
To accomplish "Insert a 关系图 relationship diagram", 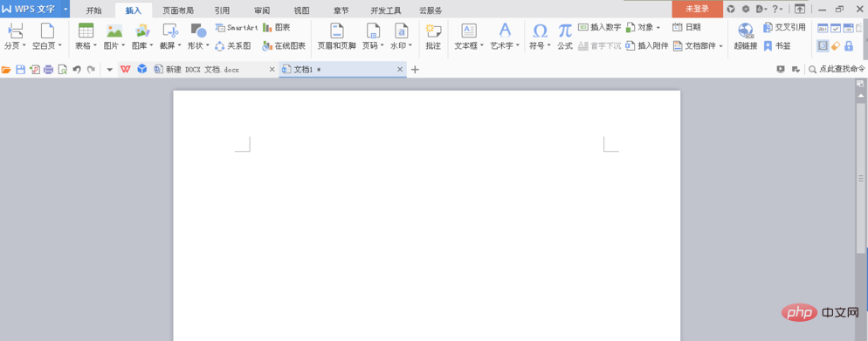I will (233, 46).
